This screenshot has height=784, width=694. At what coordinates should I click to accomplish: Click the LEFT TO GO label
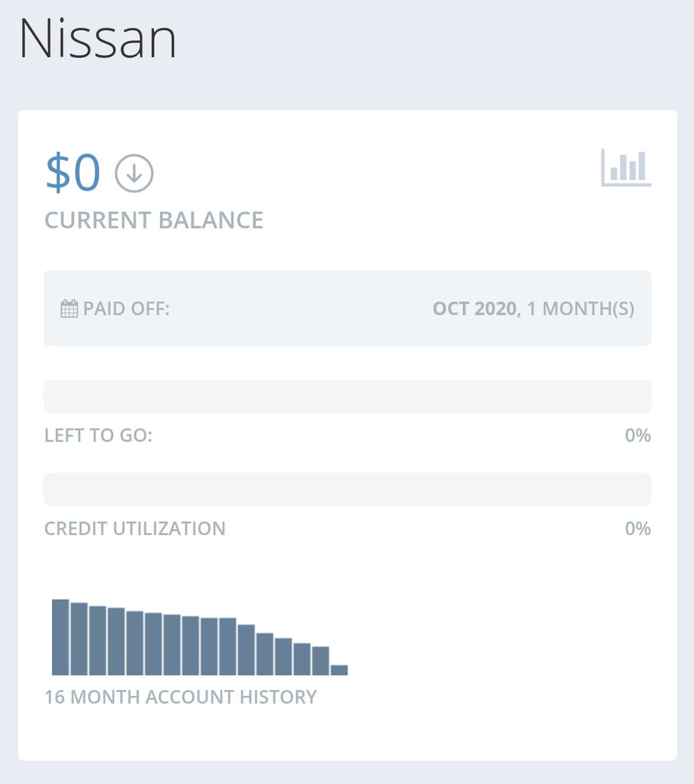99,435
